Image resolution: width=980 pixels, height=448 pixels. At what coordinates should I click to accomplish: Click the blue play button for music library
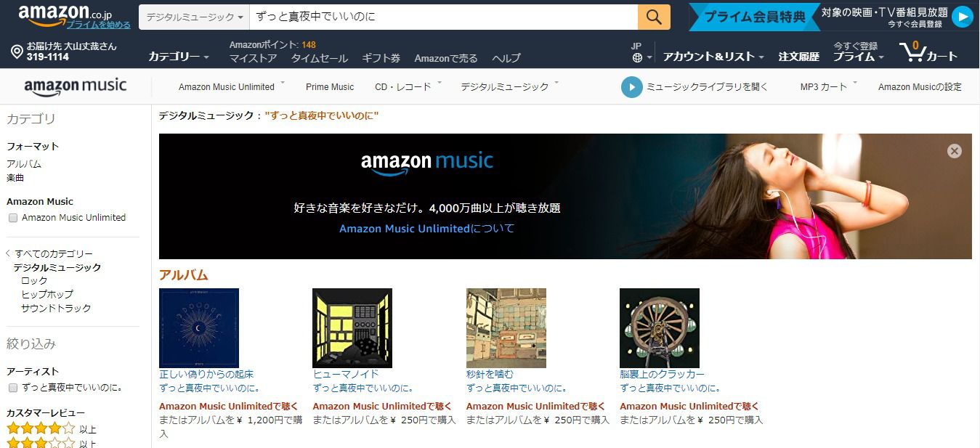point(632,87)
